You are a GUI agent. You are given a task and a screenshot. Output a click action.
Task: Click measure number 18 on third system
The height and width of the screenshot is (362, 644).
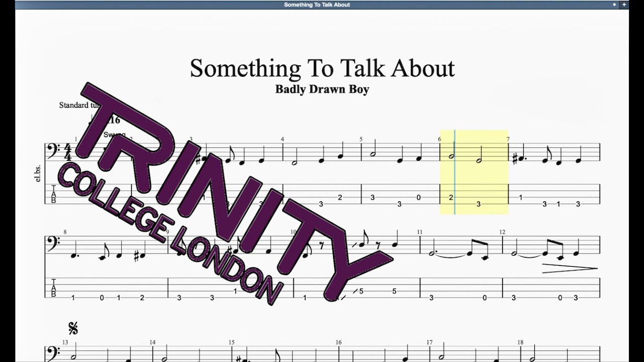(x=521, y=342)
